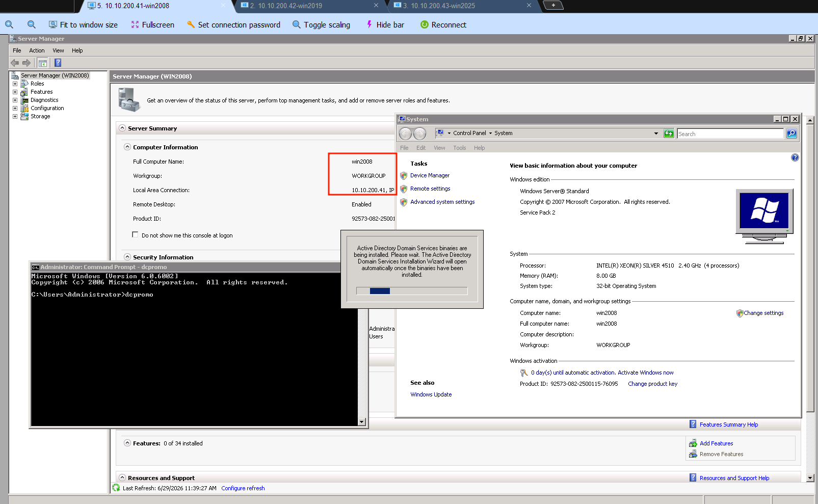Image resolution: width=818 pixels, height=504 pixels.
Task: Open Features Summary Help
Action: [x=729, y=425]
